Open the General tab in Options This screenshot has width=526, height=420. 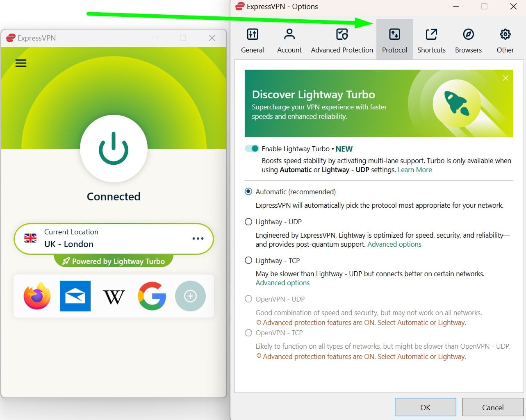253,40
